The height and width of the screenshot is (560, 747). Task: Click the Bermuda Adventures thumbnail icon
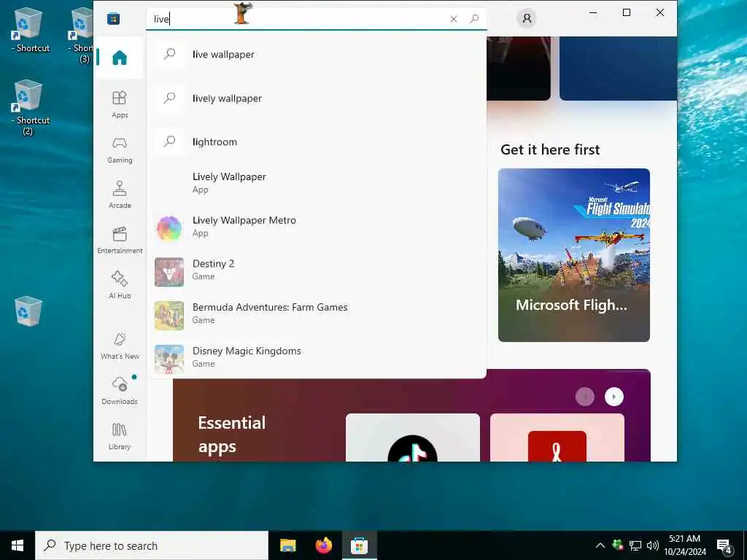click(169, 316)
